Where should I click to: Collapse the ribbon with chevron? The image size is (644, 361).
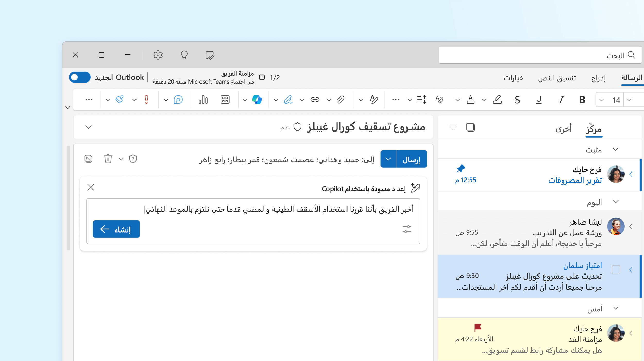point(68,107)
